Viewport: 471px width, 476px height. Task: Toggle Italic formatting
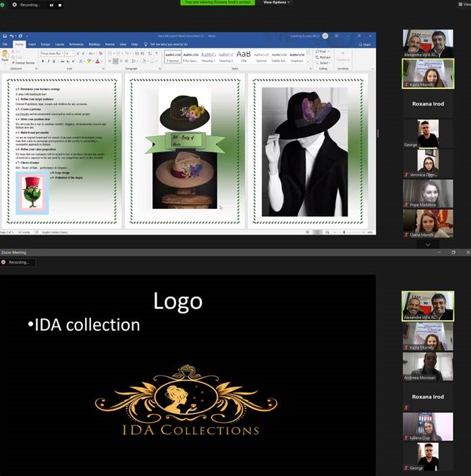pos(49,61)
